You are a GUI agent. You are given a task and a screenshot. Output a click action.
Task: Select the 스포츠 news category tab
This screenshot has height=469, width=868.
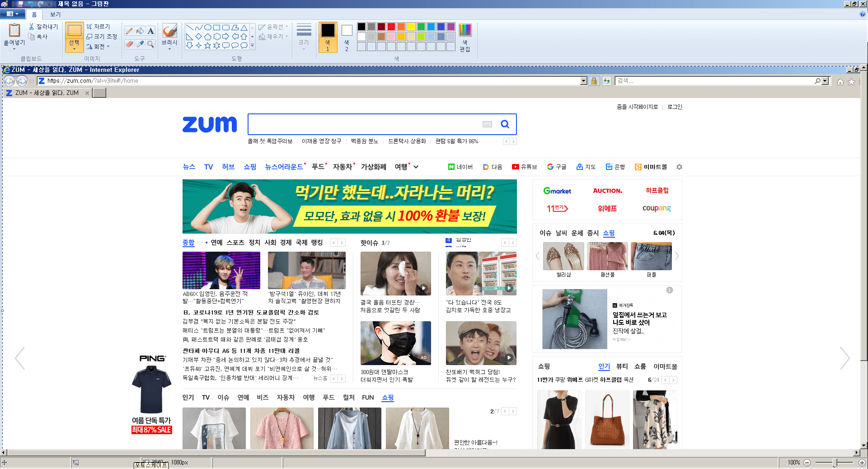(235, 243)
